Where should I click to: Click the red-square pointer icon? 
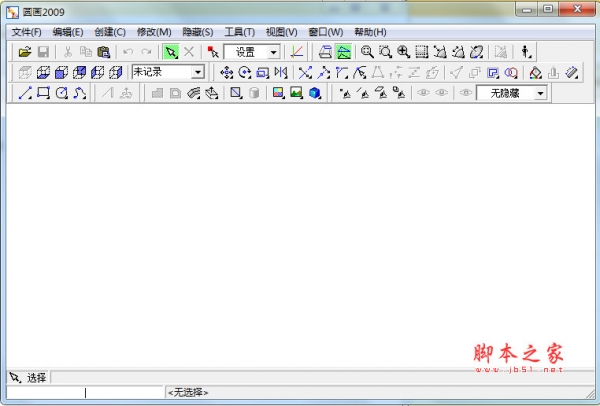coord(213,52)
